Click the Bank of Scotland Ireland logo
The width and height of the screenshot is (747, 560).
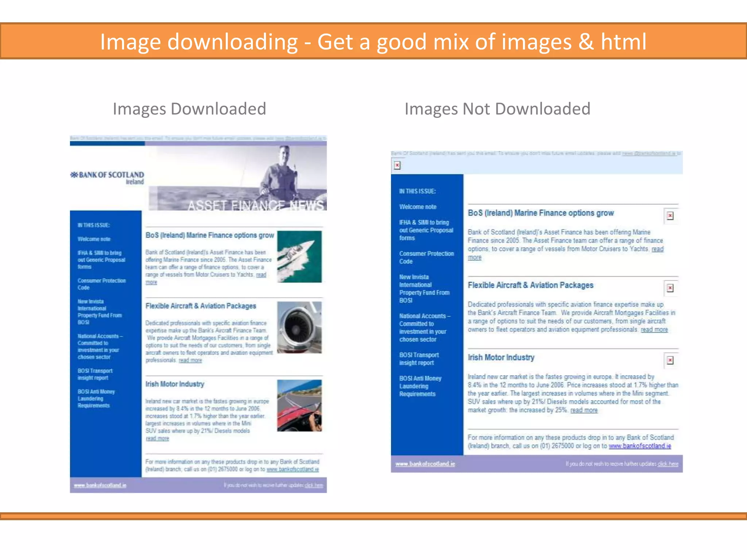pos(107,178)
